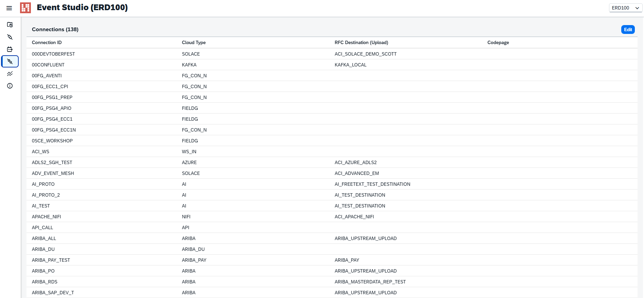Image resolution: width=644 pixels, height=298 pixels.
Task: Select the 00FG_AVENTI connection ID
Action: (x=47, y=76)
